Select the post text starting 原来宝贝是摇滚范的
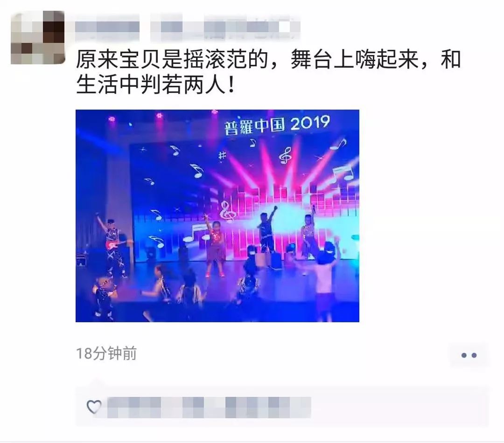This screenshot has height=443, width=504. [268, 72]
